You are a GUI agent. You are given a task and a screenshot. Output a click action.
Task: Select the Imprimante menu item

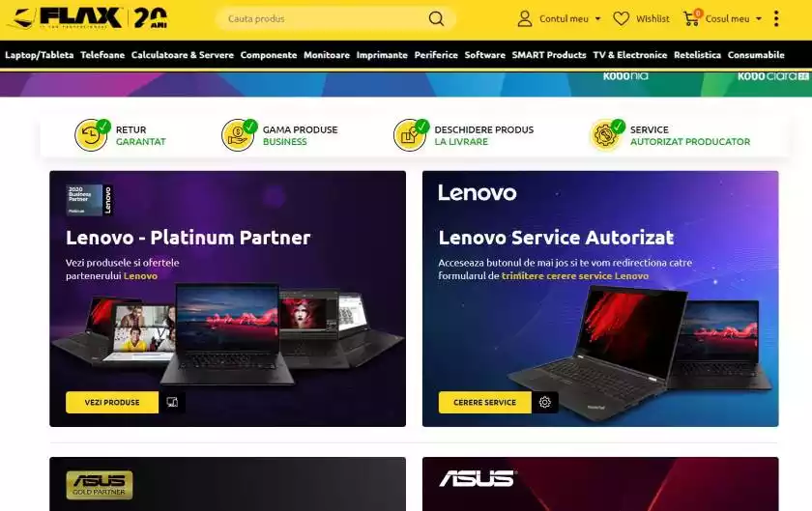(x=382, y=55)
